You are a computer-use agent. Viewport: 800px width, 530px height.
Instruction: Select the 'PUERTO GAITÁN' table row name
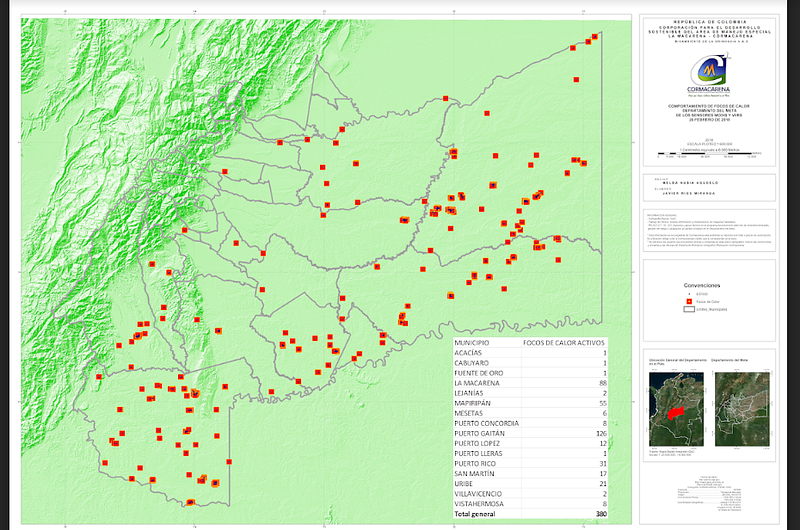click(x=480, y=433)
